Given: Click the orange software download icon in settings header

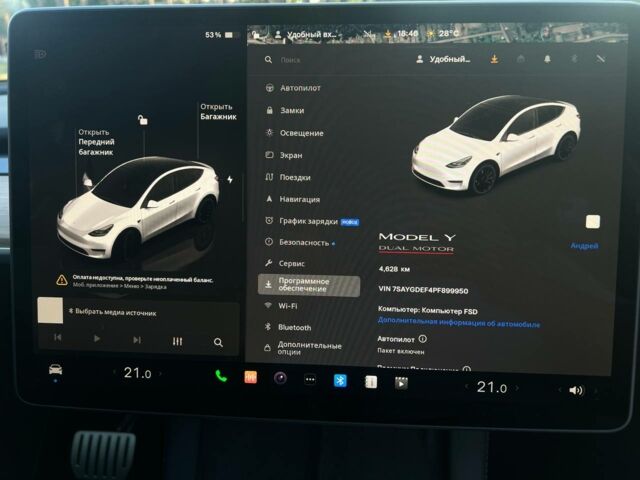Looking at the screenshot, I should (494, 60).
